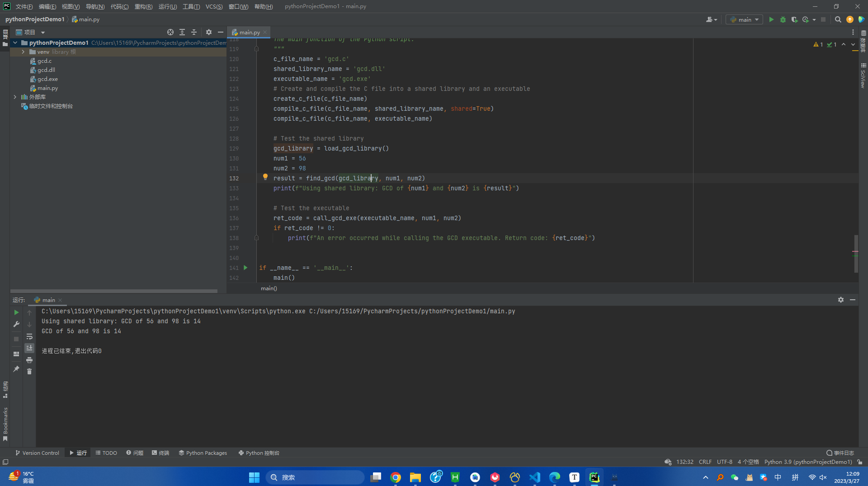The image size is (868, 486).
Task: Open 问题 problems tool window
Action: pos(135,453)
